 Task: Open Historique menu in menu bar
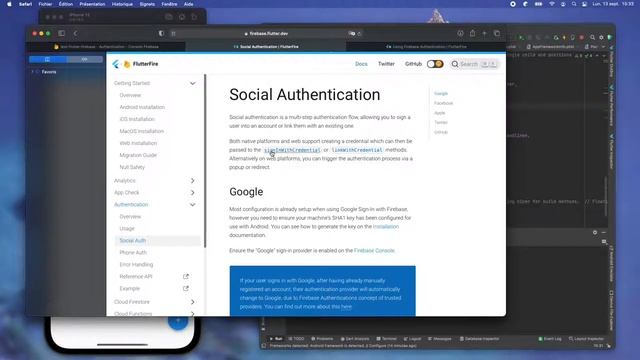[122, 4]
